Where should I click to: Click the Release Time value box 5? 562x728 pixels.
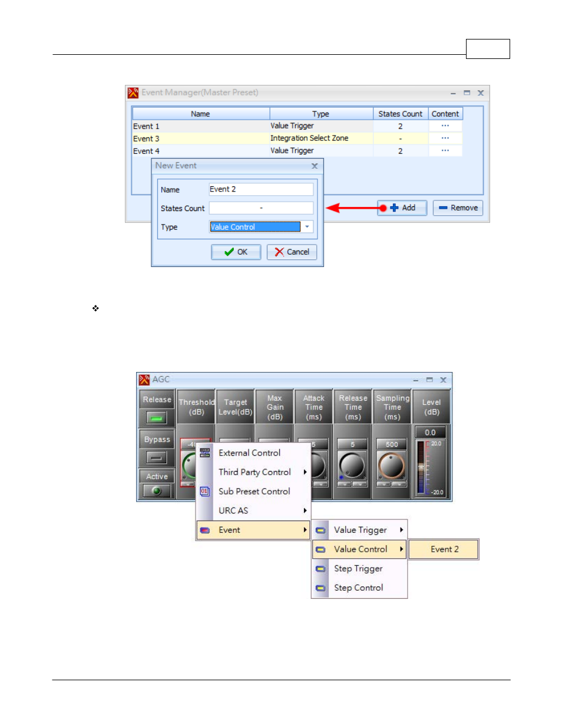[x=352, y=444]
